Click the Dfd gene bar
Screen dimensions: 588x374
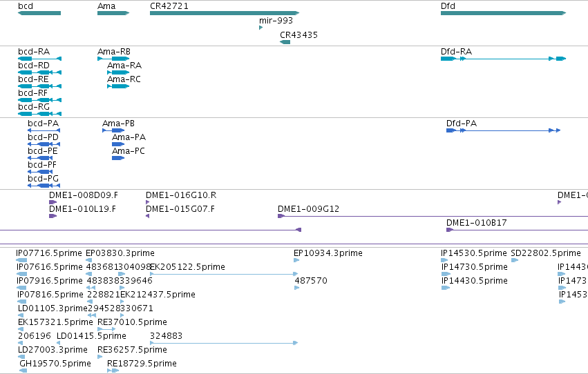tap(503, 13)
